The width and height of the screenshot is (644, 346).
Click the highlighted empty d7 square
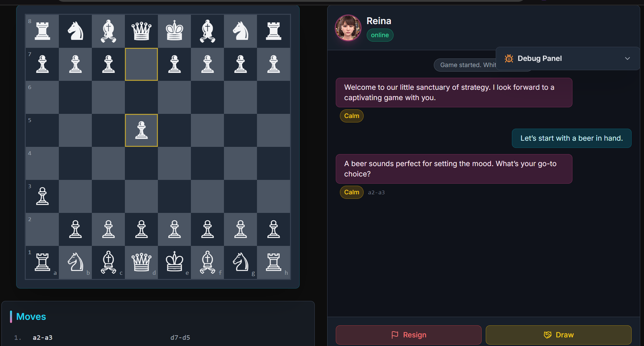pos(141,64)
